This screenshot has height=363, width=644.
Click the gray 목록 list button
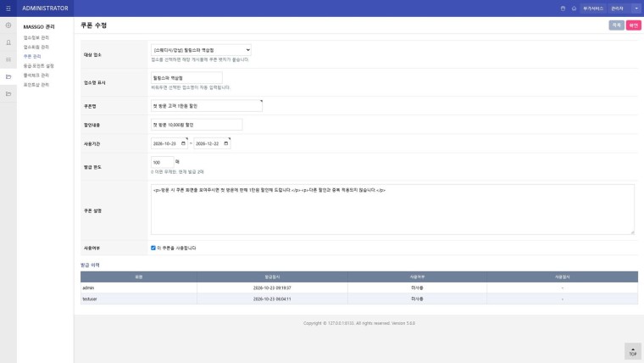[617, 25]
